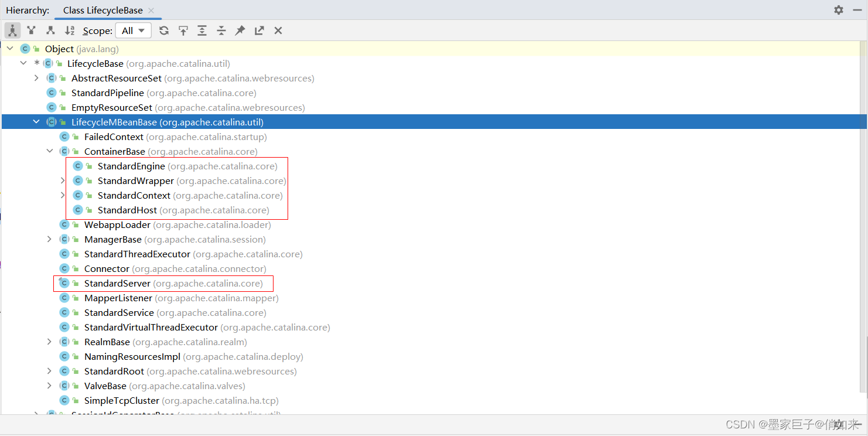
Task: Select the StandardHost label
Action: [x=127, y=210]
